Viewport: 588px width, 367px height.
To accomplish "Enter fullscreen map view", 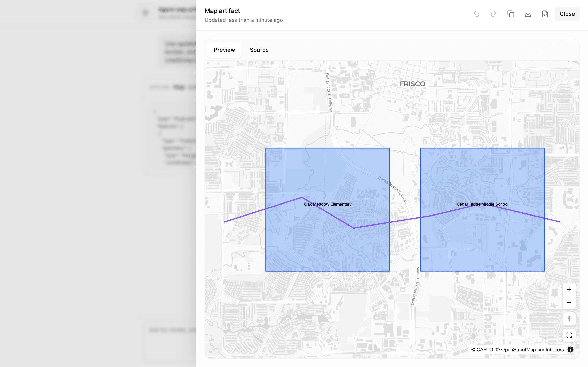I will click(569, 335).
